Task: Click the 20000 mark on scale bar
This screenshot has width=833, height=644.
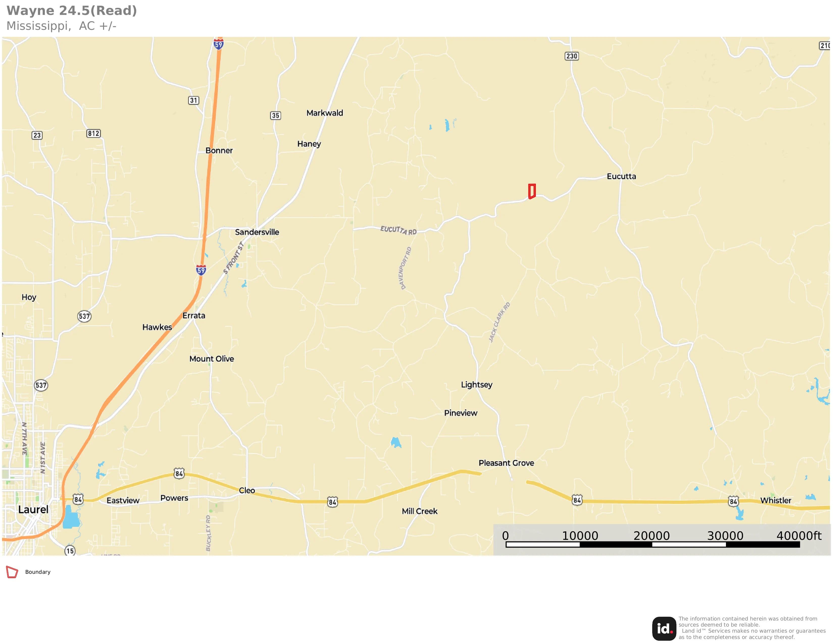Action: click(x=651, y=536)
